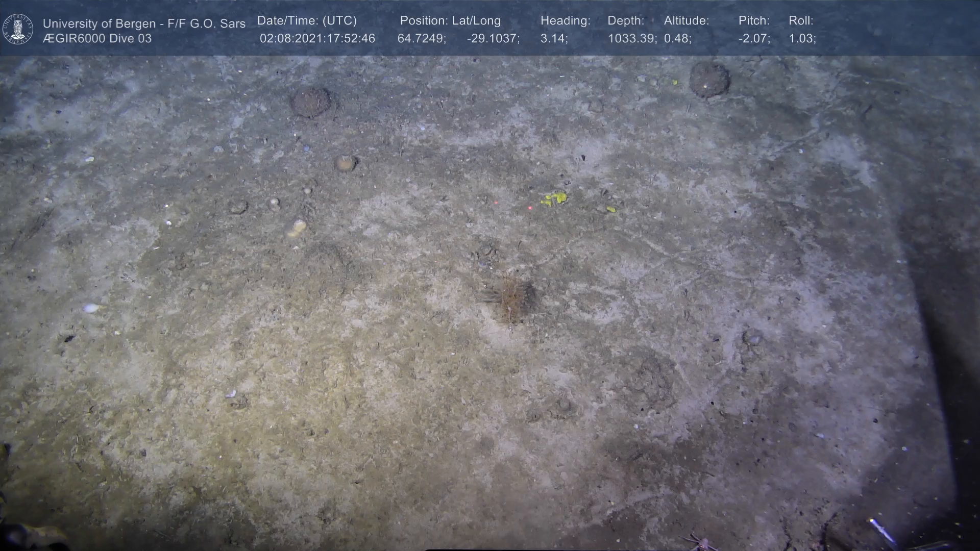Click the 'University of Bergen - F/F G.O. Sars' title
This screenshot has width=980, height=551.
(x=144, y=23)
